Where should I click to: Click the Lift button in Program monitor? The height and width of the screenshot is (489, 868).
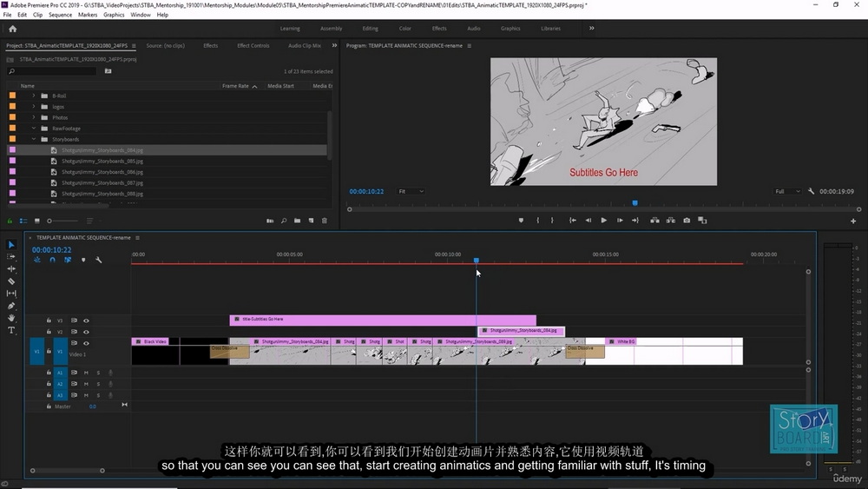click(x=654, y=221)
